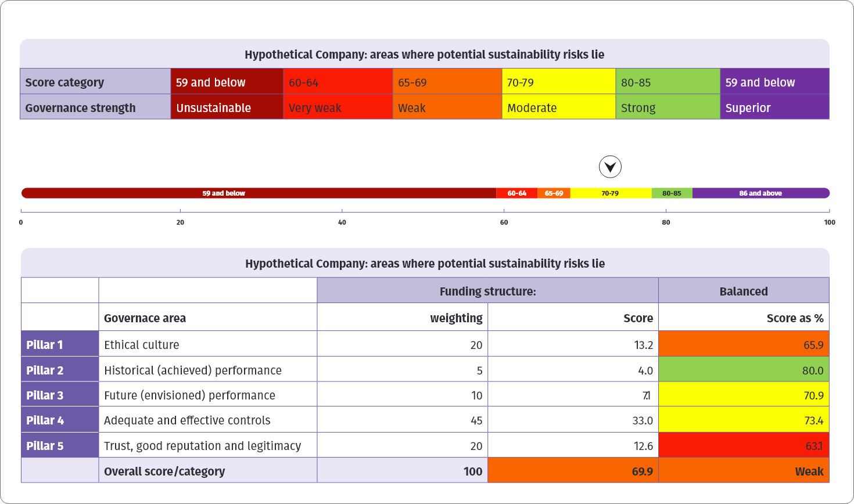Click the 80.0 green score cell
Screen dimensions: 854x504
(x=744, y=370)
